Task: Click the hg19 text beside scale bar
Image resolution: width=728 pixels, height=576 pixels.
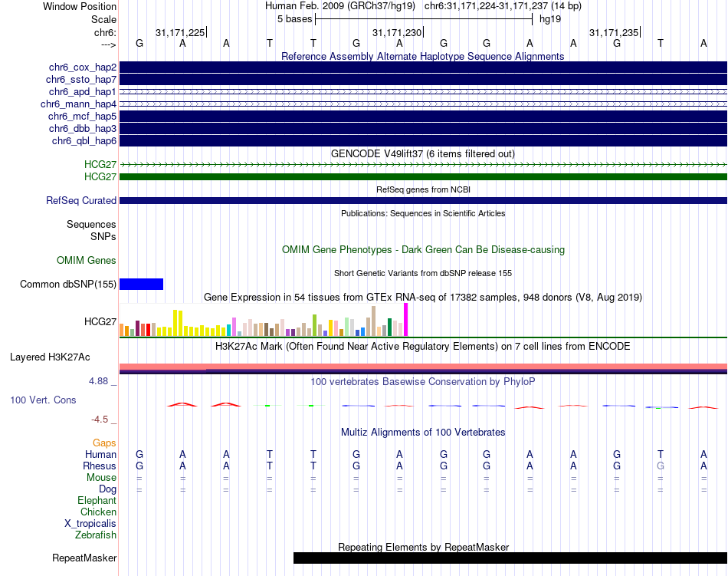Action: coord(550,19)
